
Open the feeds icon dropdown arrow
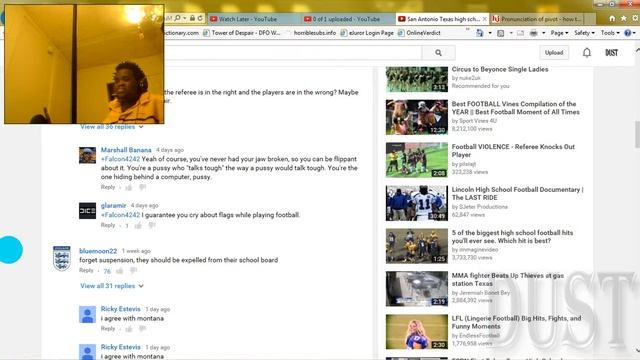click(x=511, y=33)
